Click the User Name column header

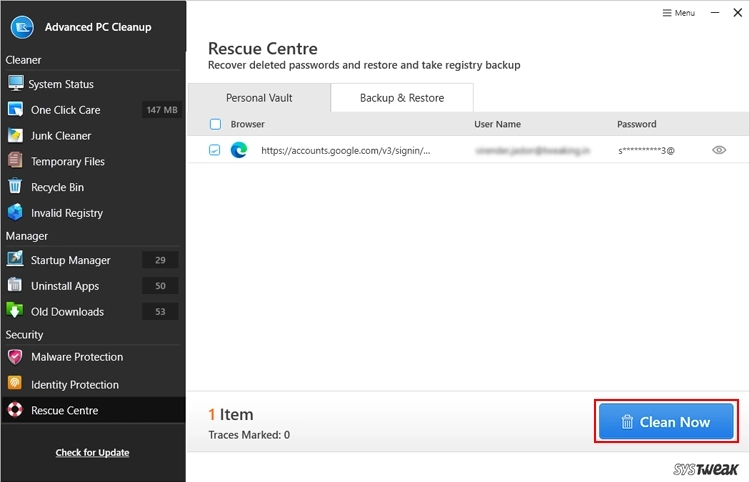click(x=497, y=124)
